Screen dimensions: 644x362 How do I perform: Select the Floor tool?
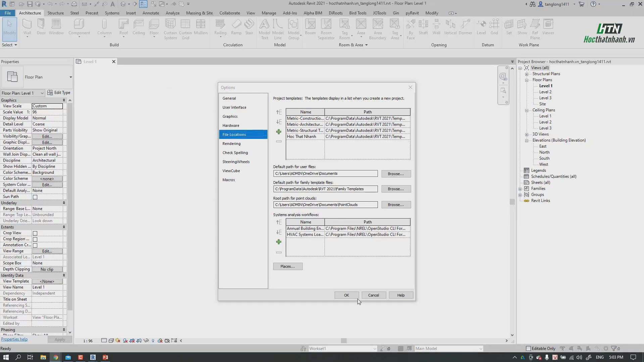[x=154, y=27]
